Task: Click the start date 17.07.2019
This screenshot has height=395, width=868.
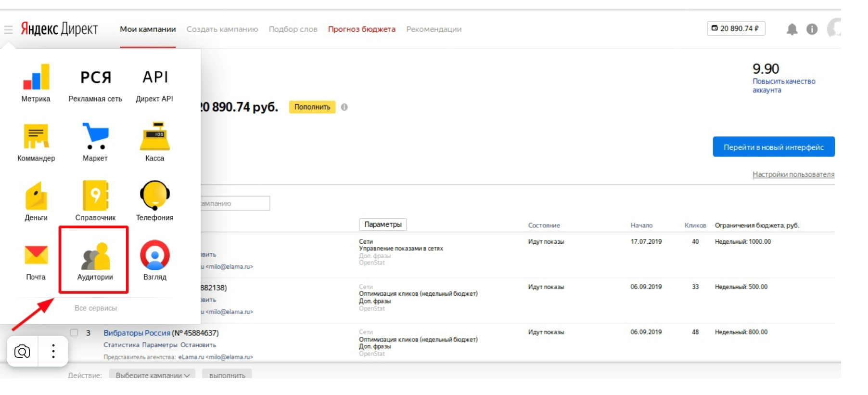Action: 646,242
